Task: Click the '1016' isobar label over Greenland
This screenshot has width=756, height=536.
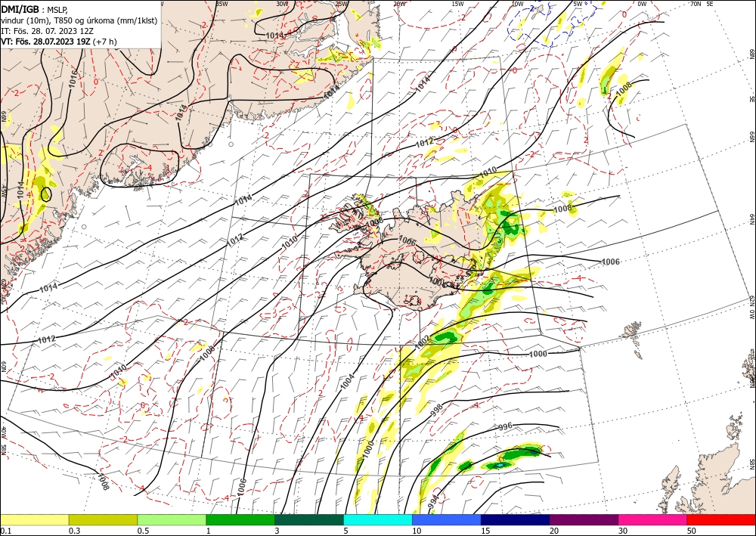Action: pyautogui.click(x=73, y=79)
